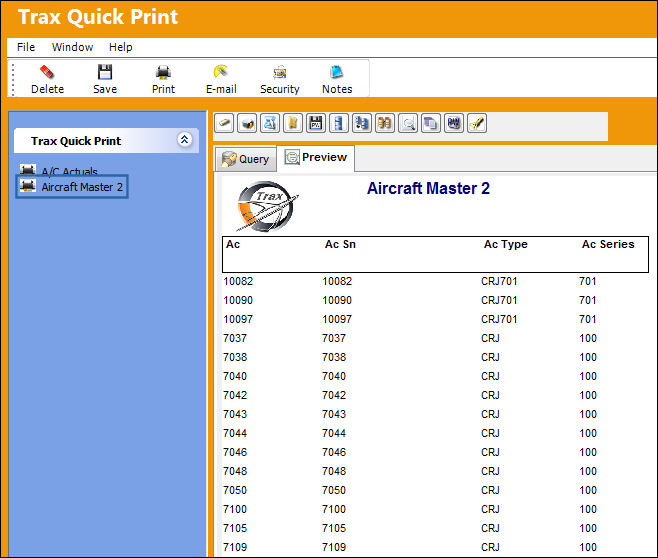Click the Aircraft Master 2 report title
Image resolution: width=658 pixels, height=558 pixels.
click(428, 188)
